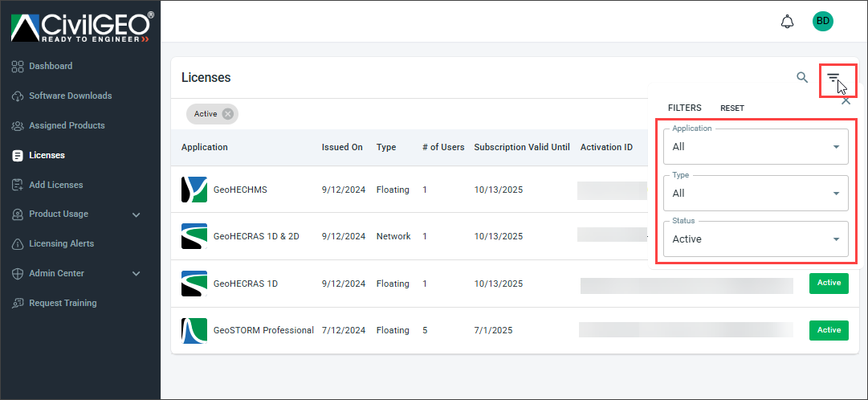Click the Add Licenses clipboard icon
The height and width of the screenshot is (400, 868).
(17, 185)
